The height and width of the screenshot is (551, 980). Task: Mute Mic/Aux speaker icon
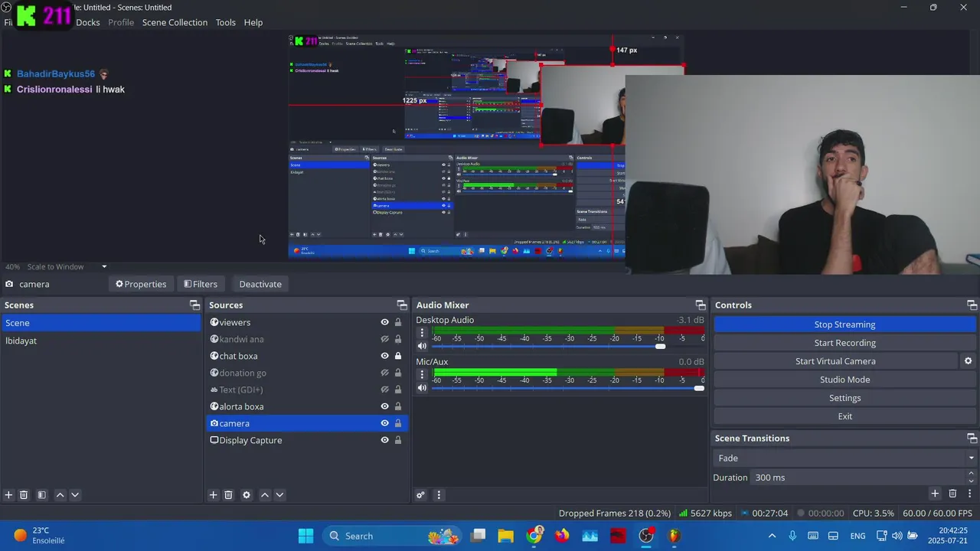[422, 388]
